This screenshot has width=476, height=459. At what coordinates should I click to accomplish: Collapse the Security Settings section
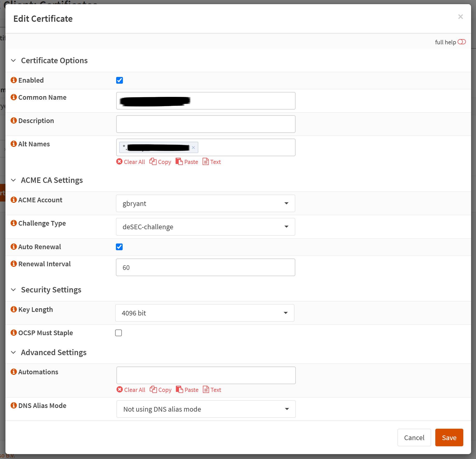(13, 290)
